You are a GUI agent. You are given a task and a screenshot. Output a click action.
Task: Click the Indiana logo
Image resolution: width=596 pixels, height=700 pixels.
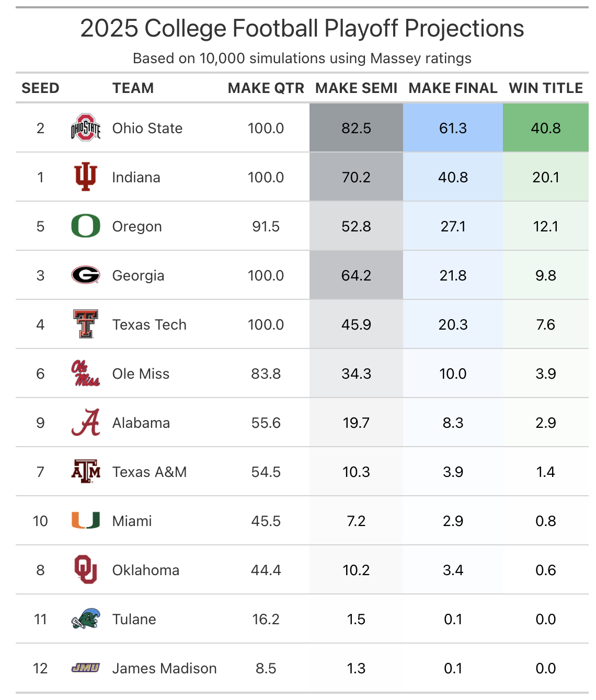coord(85,177)
